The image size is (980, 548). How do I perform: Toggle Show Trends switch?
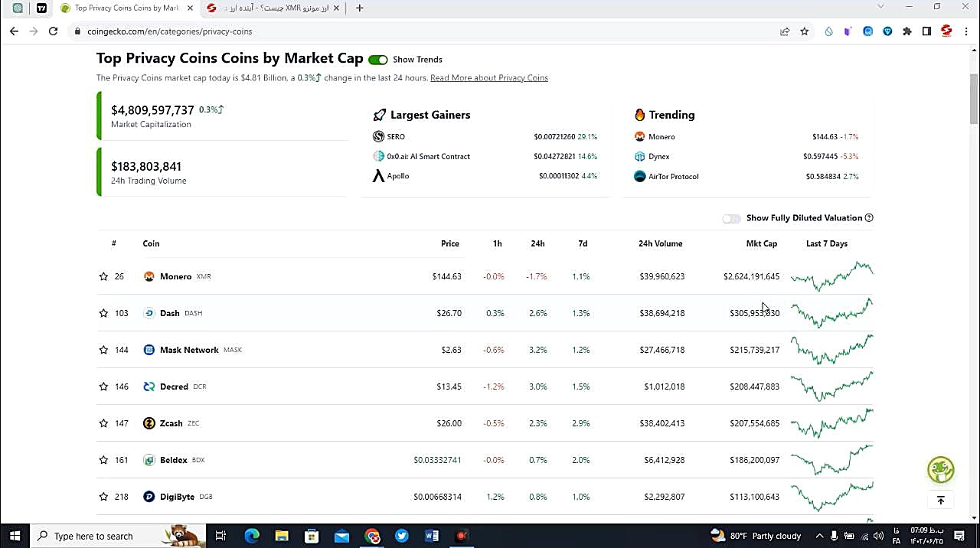[377, 60]
